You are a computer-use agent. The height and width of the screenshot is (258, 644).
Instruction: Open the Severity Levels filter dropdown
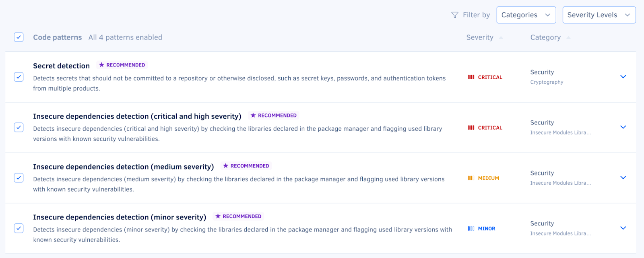599,15
